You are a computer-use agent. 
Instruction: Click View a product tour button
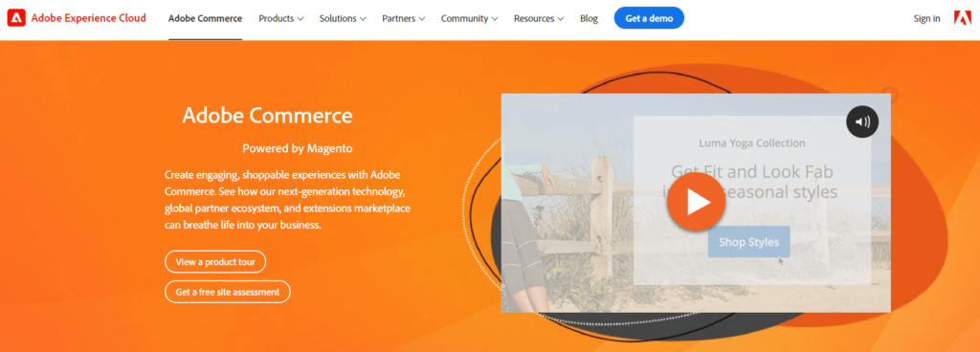coord(215,262)
